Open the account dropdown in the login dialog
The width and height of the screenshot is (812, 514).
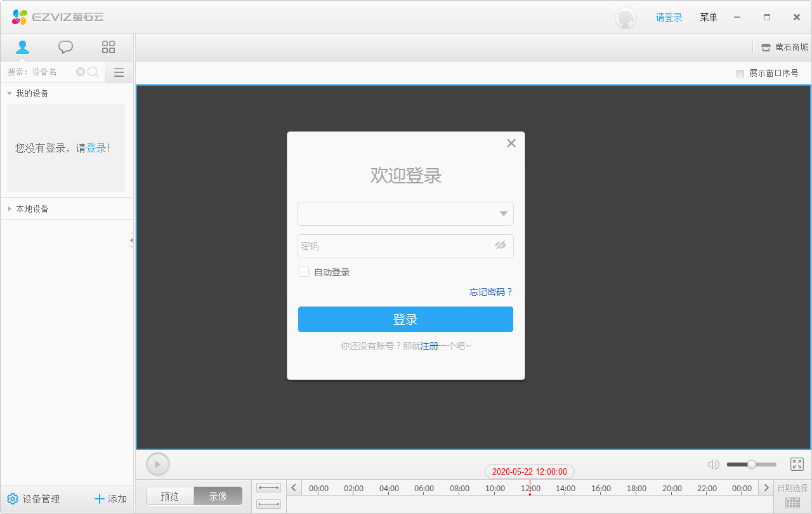(503, 214)
